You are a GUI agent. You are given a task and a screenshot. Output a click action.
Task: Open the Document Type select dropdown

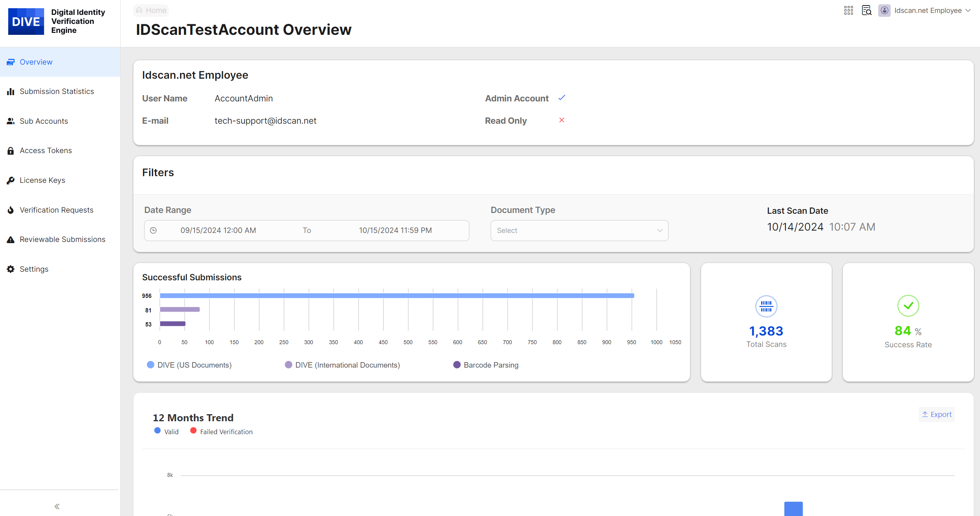tap(579, 231)
